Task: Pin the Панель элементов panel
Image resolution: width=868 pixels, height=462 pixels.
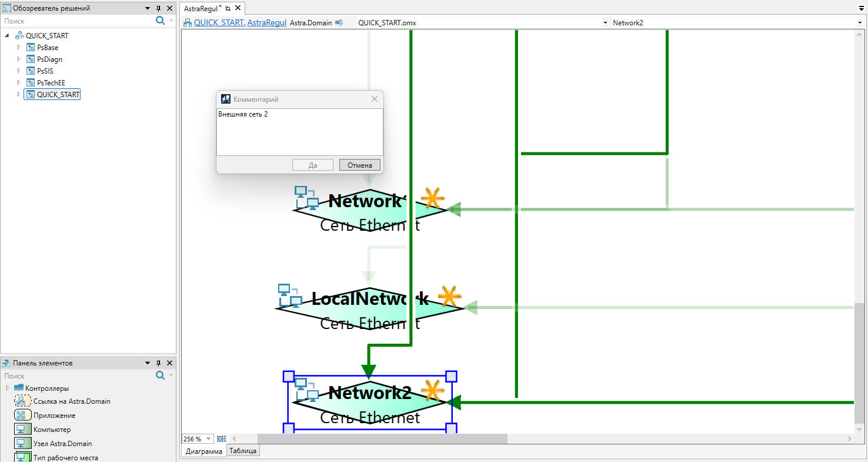Action: [159, 363]
